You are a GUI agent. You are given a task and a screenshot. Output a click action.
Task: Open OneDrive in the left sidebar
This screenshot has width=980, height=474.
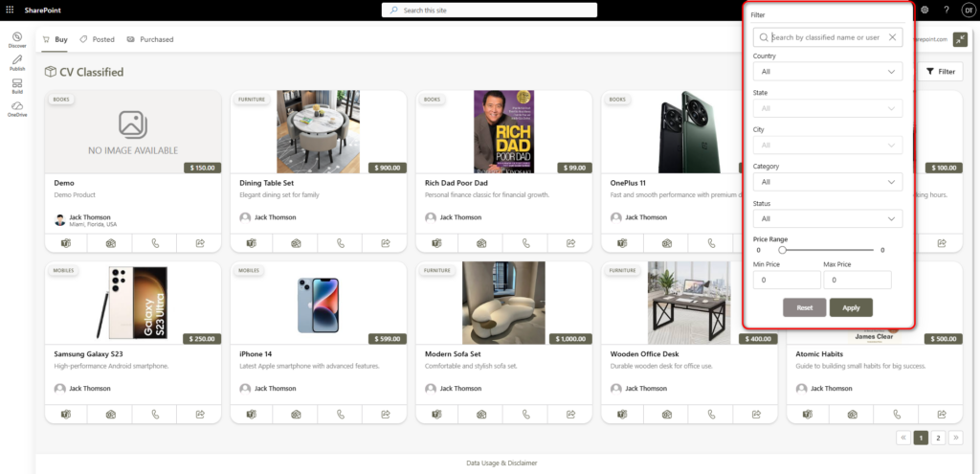(x=17, y=109)
